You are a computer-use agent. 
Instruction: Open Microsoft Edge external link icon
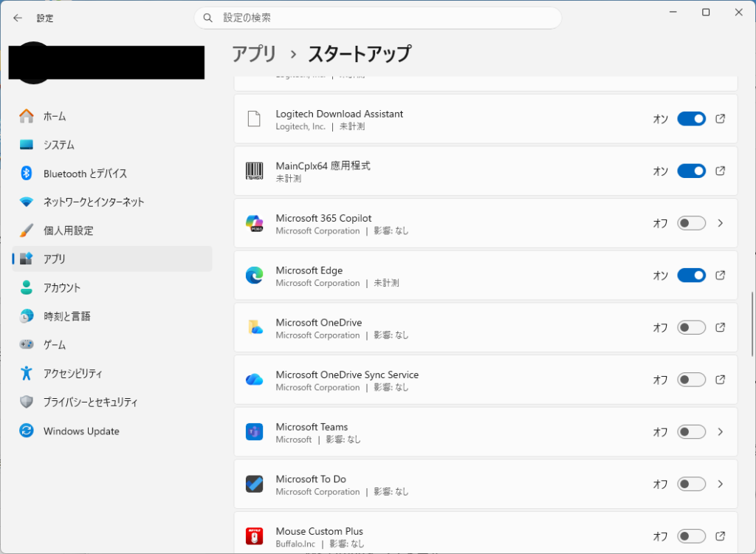[x=720, y=275]
